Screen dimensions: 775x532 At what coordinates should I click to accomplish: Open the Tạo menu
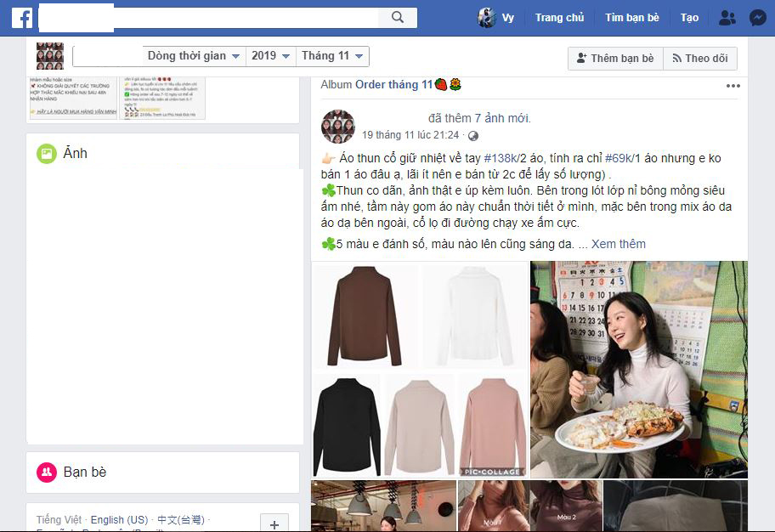(x=689, y=18)
